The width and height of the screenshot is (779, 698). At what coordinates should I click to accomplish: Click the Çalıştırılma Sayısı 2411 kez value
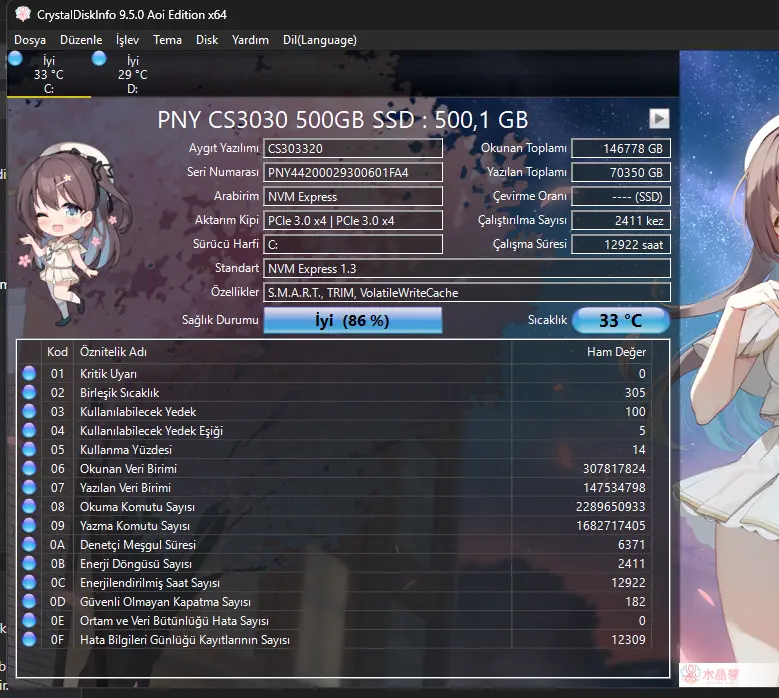click(x=621, y=221)
